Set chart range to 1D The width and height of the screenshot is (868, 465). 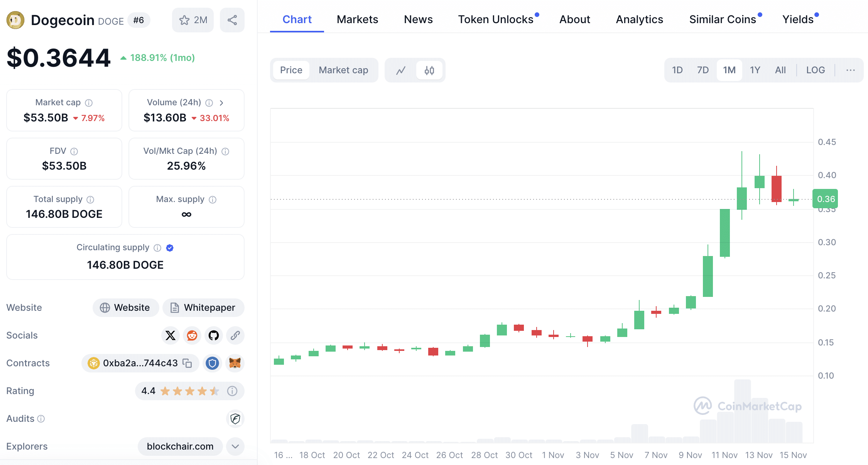tap(677, 70)
